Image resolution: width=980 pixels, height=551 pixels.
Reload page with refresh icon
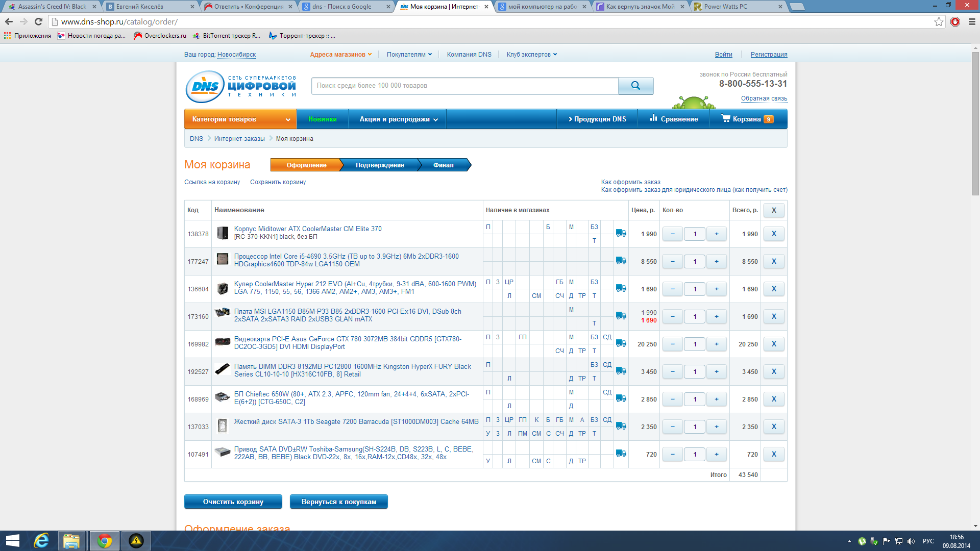(38, 21)
